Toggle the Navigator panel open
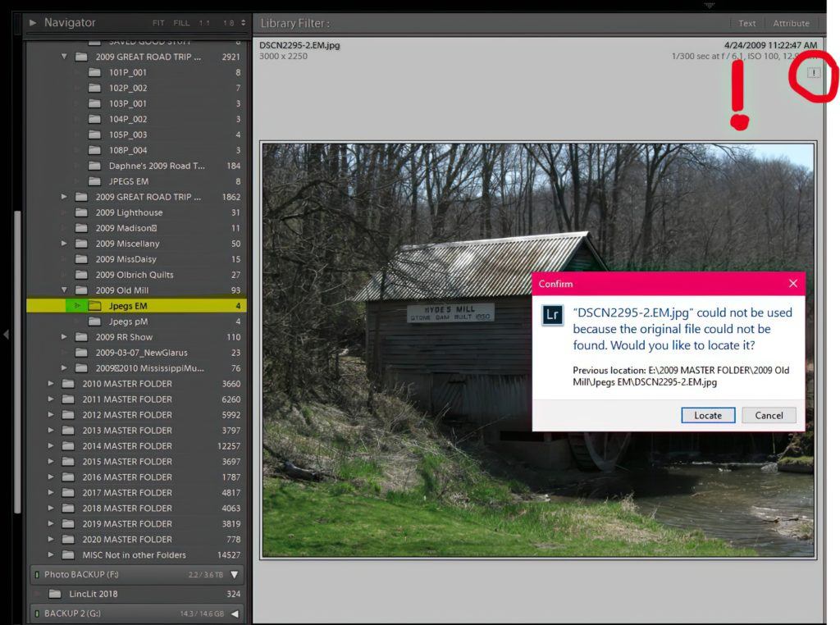 pyautogui.click(x=33, y=23)
